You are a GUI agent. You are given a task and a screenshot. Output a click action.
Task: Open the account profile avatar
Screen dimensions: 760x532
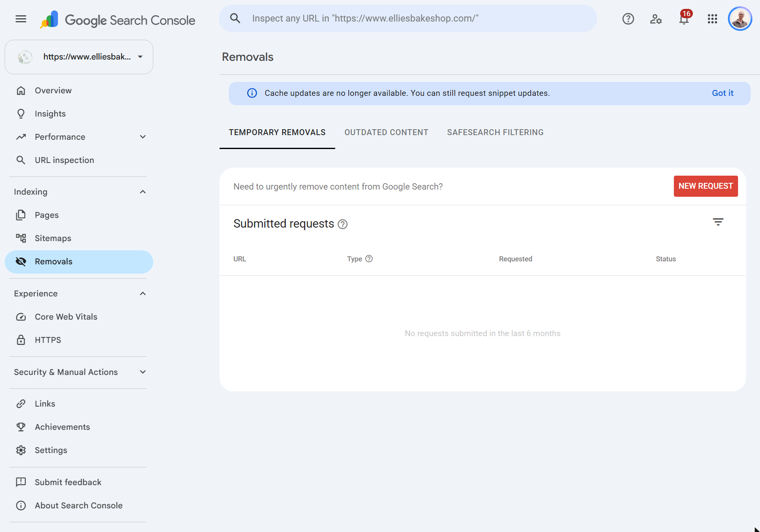point(740,19)
